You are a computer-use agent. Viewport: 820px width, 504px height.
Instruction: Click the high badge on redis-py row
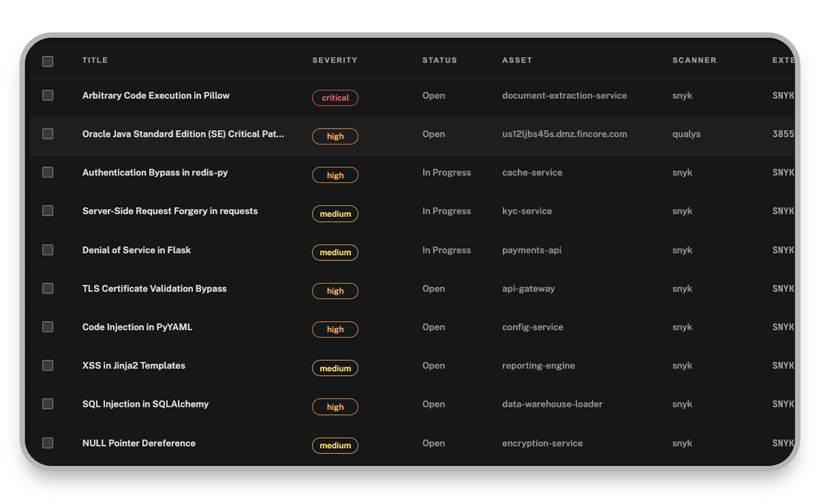click(335, 175)
